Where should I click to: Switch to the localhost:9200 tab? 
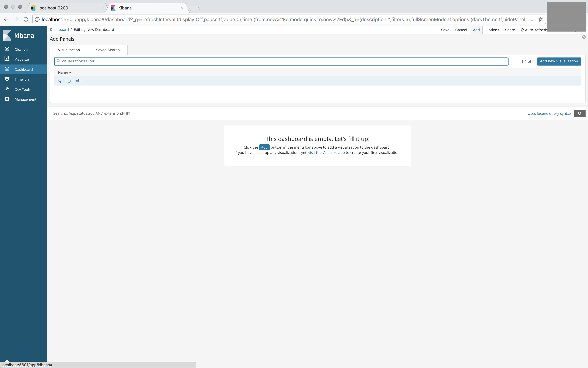coord(66,8)
